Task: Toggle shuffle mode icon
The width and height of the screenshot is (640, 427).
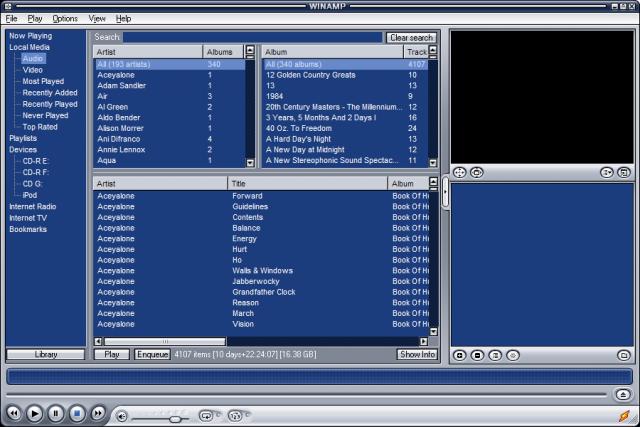Action: click(235, 416)
